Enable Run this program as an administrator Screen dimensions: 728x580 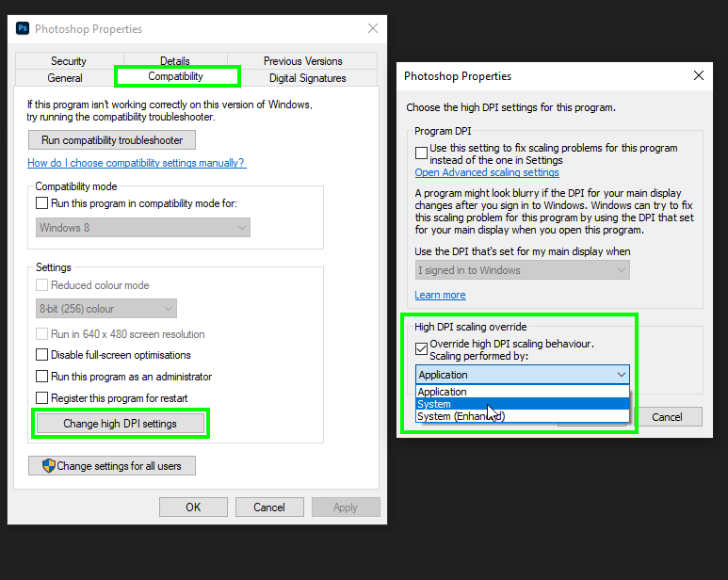(x=41, y=377)
